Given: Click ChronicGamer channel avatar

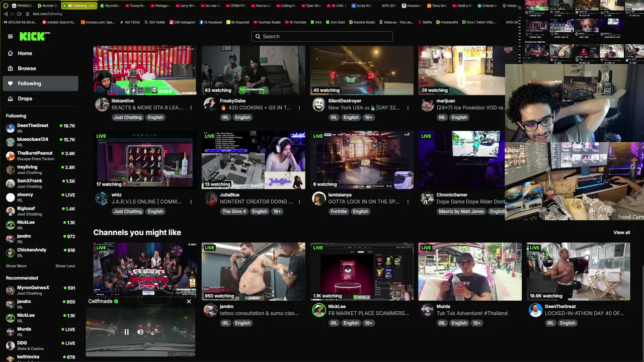Looking at the screenshot, I should pos(427,198).
